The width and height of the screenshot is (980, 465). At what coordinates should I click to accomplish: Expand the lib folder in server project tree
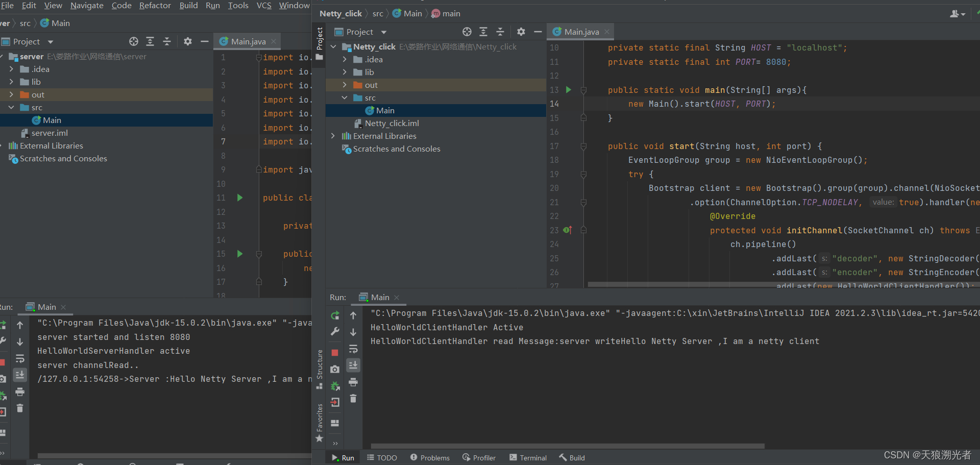[11, 82]
